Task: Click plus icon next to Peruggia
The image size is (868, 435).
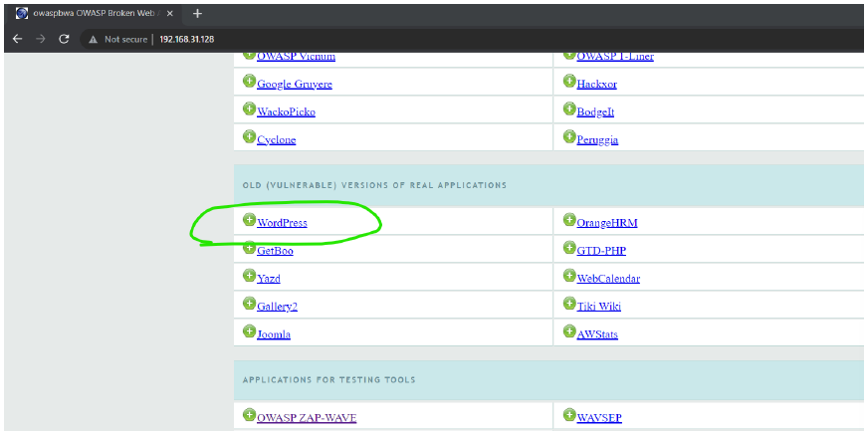Action: pyautogui.click(x=569, y=136)
